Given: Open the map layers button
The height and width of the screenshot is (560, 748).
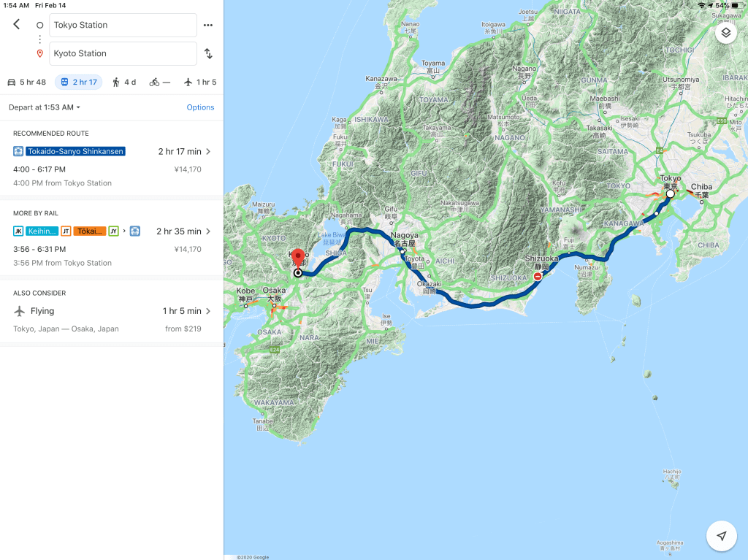Looking at the screenshot, I should point(725,33).
